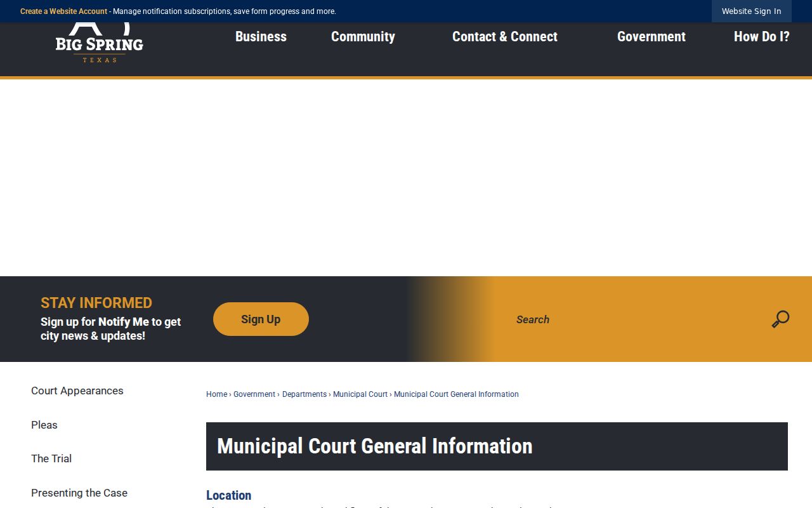Click the Website Sign In button
Viewport: 812px width, 508px height.
coord(752,11)
